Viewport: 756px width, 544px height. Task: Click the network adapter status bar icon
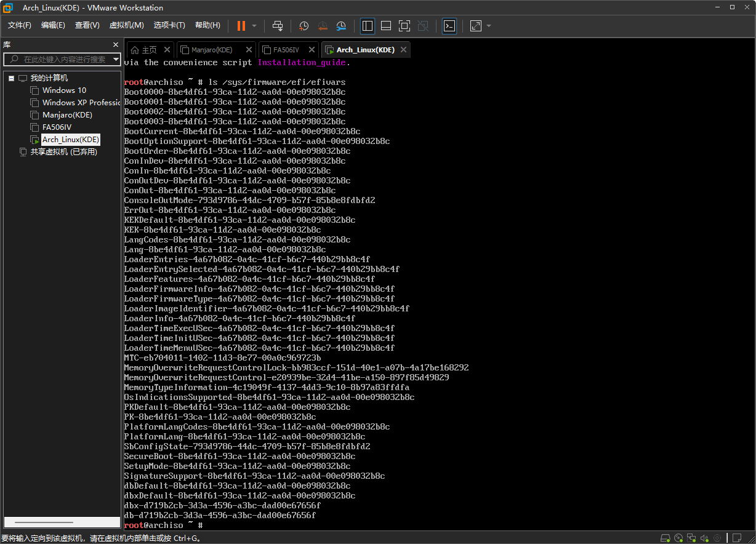tap(691, 538)
